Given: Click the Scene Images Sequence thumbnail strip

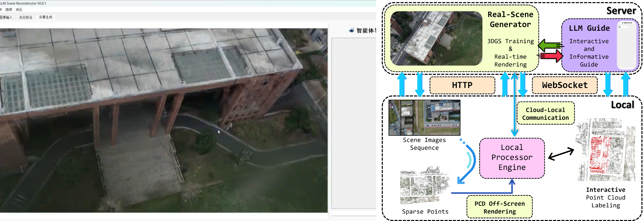Looking at the screenshot, I should coord(424,118).
